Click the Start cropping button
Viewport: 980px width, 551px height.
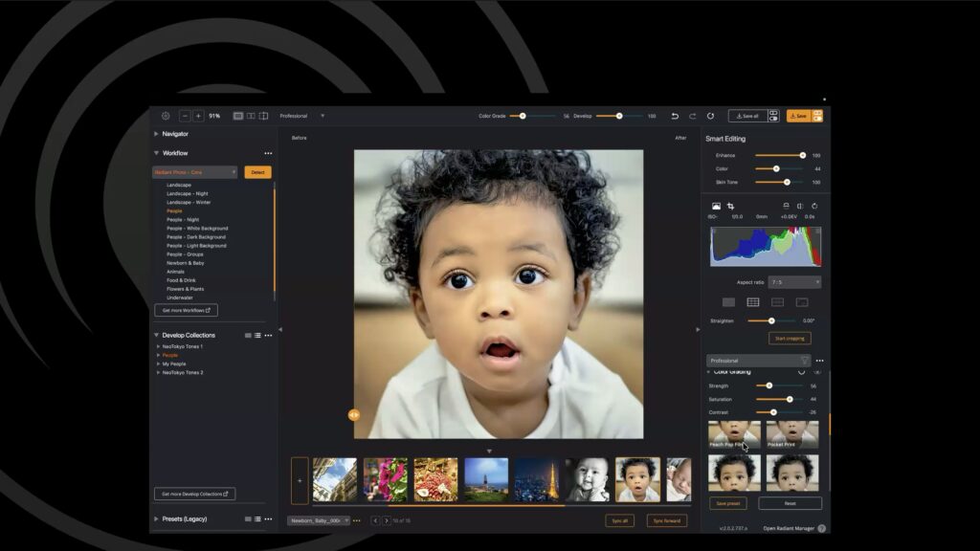(x=790, y=339)
